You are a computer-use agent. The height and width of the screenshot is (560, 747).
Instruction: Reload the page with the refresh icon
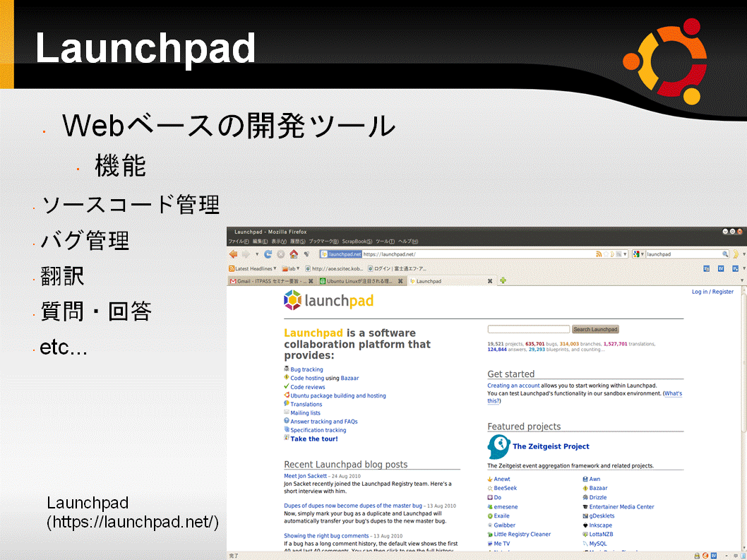click(x=268, y=254)
